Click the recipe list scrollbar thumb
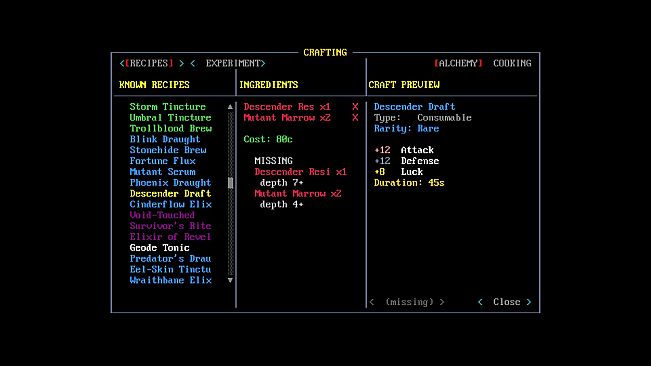 coord(230,183)
